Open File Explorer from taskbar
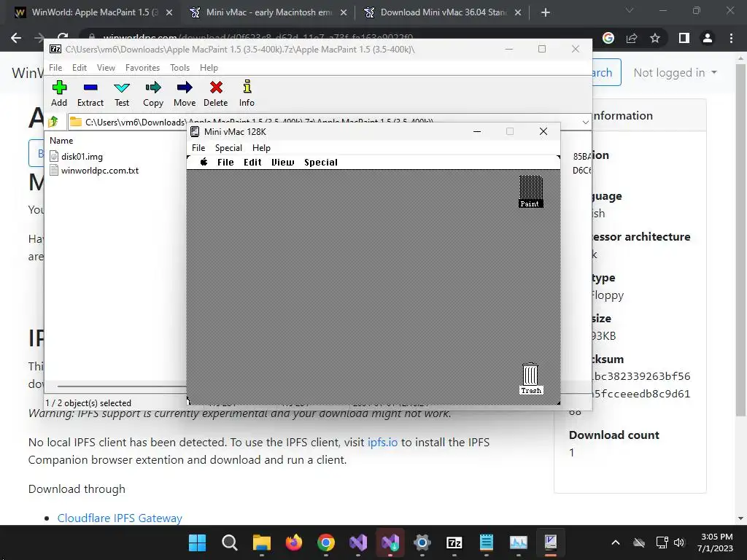This screenshot has height=560, width=747. tap(262, 542)
